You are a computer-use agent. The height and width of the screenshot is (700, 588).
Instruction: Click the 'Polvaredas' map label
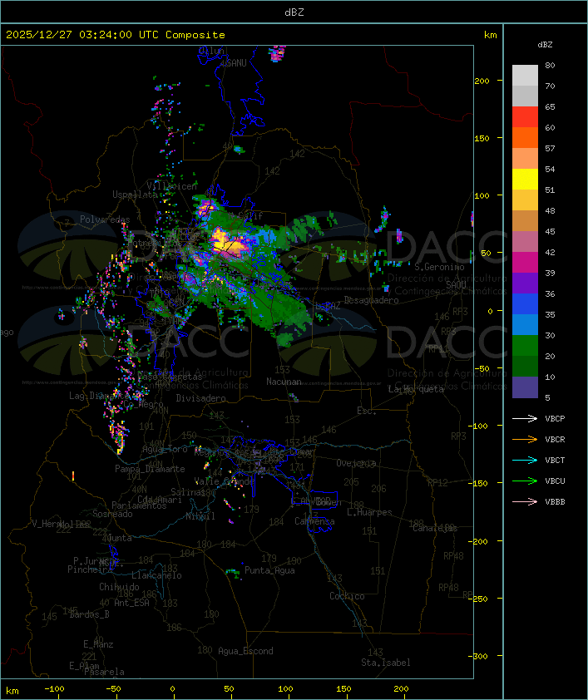105,219
